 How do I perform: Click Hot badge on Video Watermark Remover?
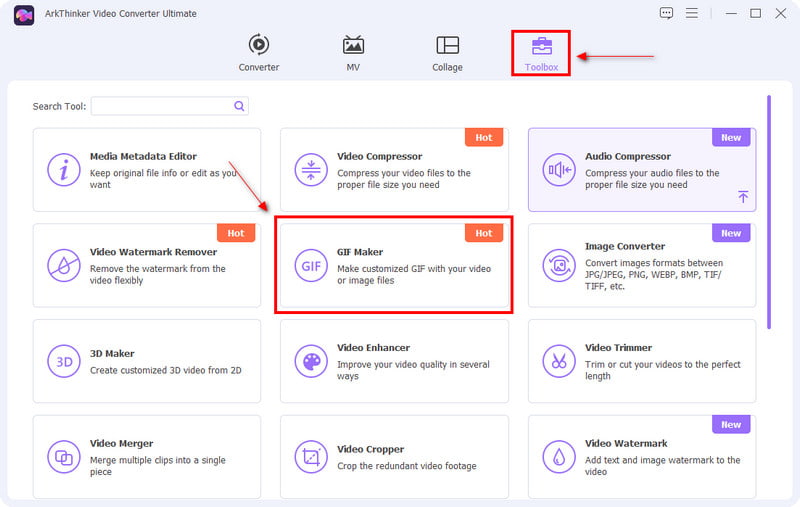pyautogui.click(x=236, y=233)
